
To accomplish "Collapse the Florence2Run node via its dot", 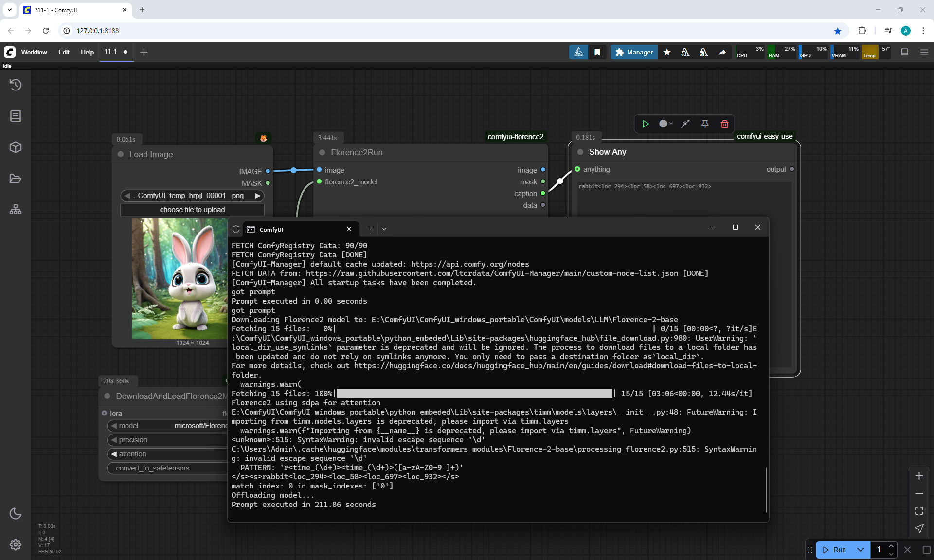I will pyautogui.click(x=322, y=152).
